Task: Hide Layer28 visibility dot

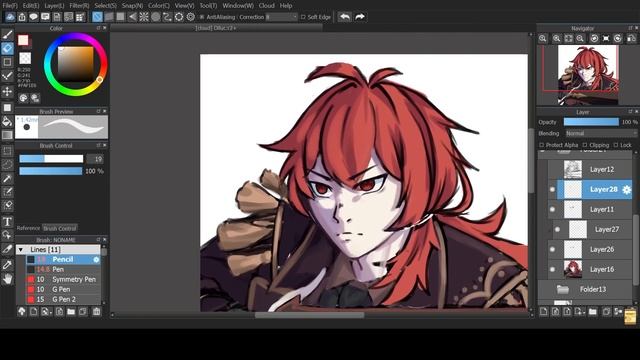Action: click(552, 189)
